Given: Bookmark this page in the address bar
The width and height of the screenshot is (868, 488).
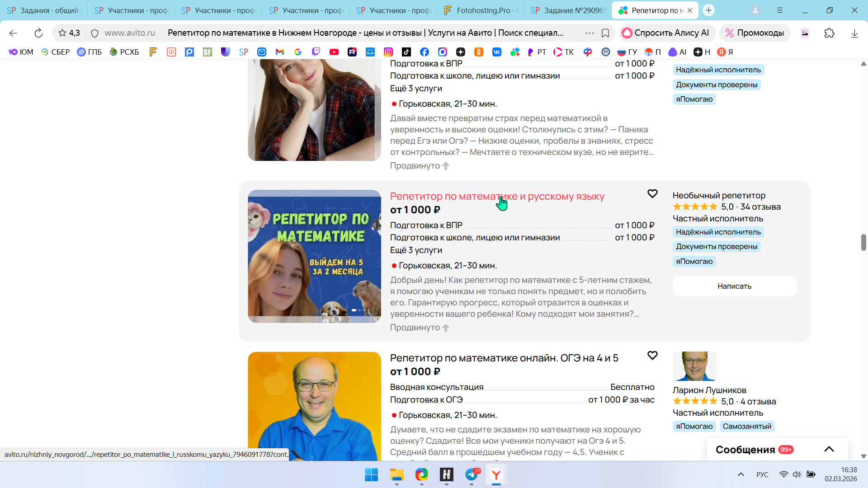Looking at the screenshot, I should pyautogui.click(x=605, y=33).
